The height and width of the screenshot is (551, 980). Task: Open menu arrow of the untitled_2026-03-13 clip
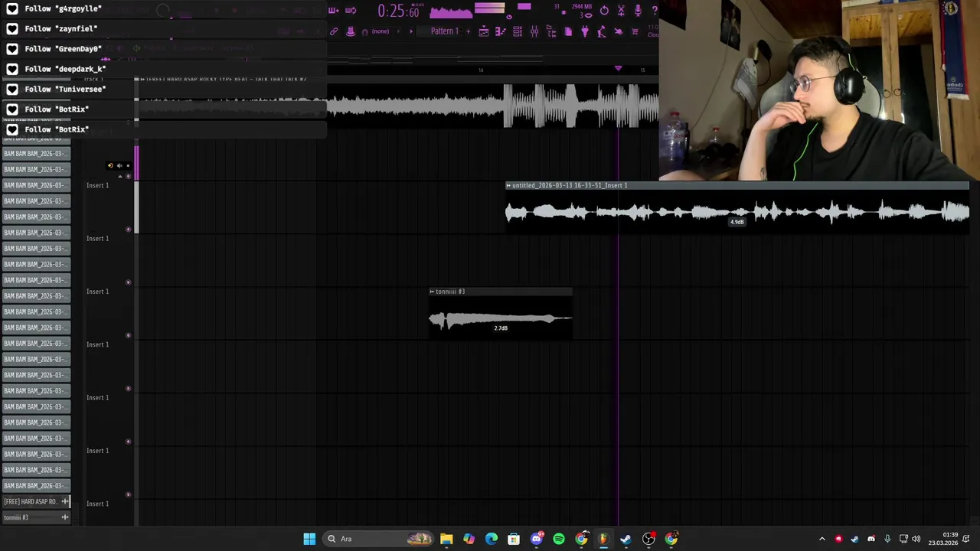tap(508, 185)
